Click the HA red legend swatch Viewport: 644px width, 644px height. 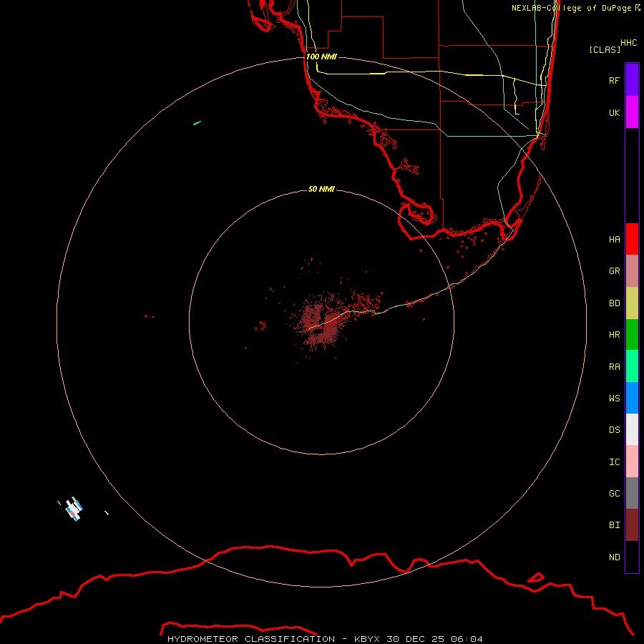pyautogui.click(x=632, y=239)
